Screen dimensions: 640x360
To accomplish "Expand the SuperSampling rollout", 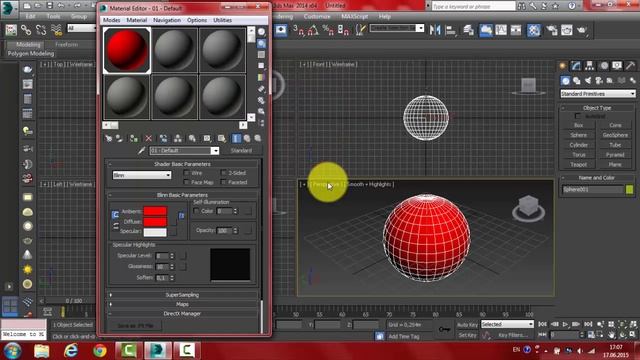I will [x=182, y=295].
